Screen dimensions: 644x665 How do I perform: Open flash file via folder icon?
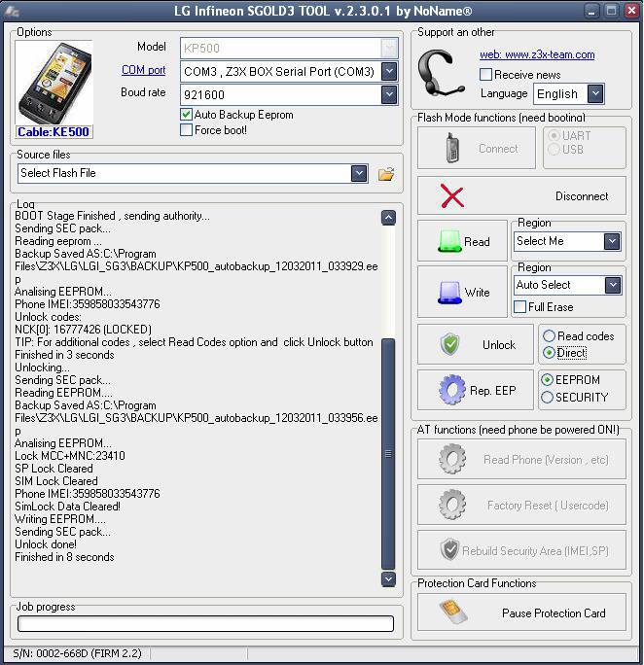pos(386,174)
